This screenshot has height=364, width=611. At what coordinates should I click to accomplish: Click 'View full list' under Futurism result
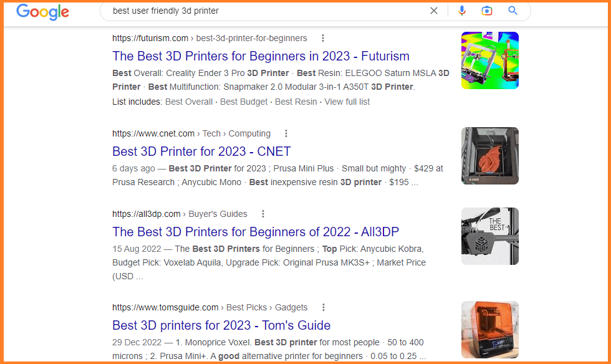click(347, 102)
